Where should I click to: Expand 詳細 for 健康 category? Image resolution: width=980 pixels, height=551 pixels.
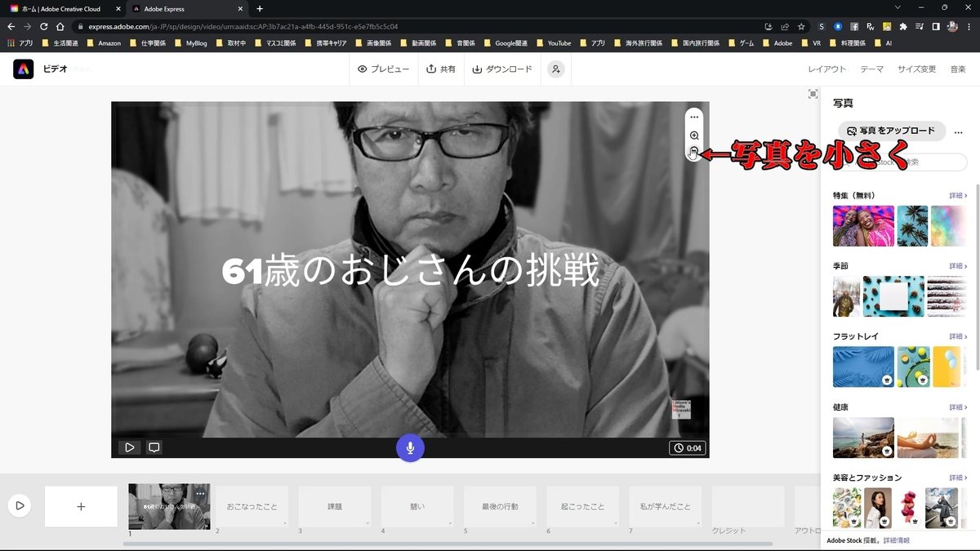[958, 407]
